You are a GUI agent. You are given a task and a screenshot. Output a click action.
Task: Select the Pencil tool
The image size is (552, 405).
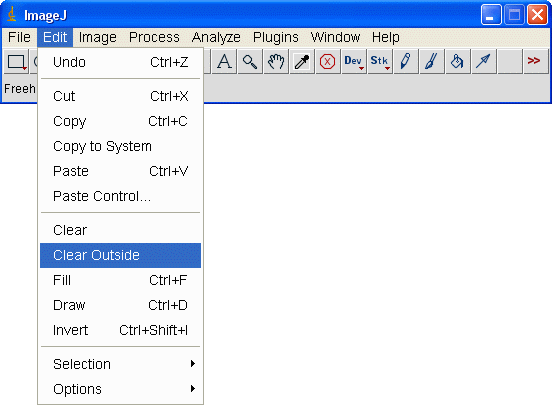coord(406,62)
